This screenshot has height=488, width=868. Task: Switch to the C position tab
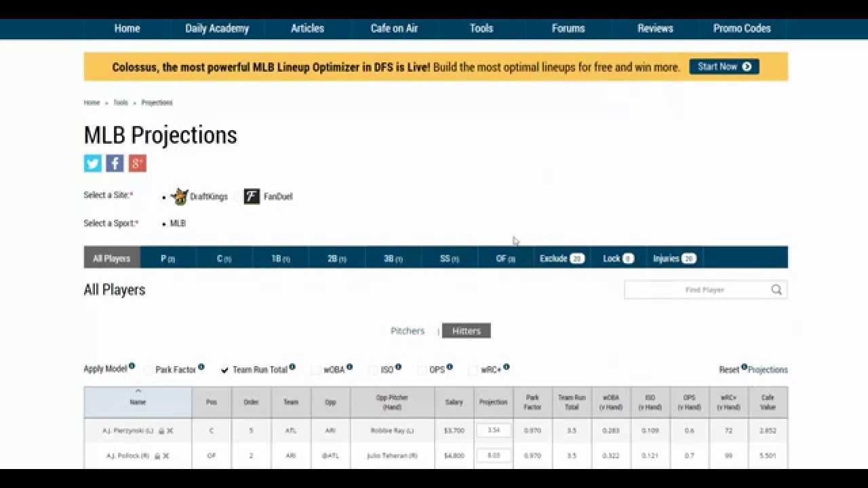point(224,258)
